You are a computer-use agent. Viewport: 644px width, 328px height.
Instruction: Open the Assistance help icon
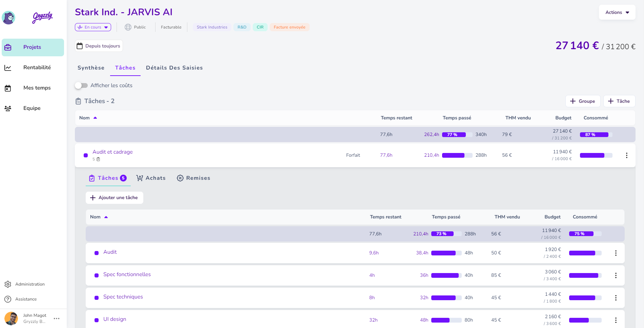[x=8, y=299]
